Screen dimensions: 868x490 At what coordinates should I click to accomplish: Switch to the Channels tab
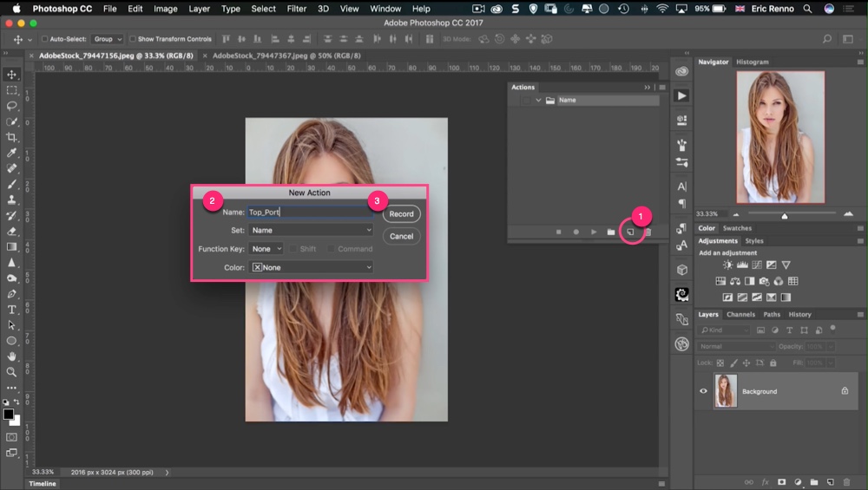click(x=740, y=315)
